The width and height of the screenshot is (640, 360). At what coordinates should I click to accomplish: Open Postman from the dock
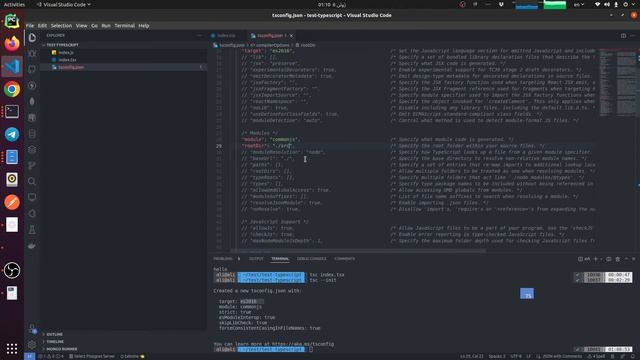(x=12, y=202)
